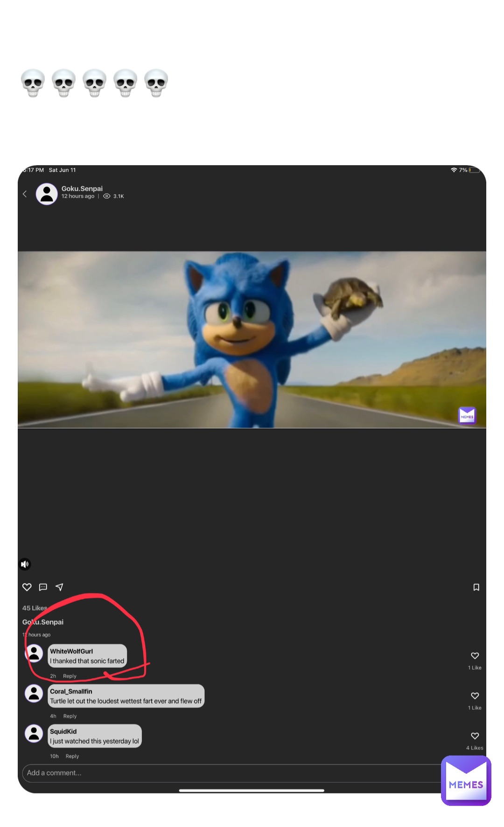Click the Add a comment field
504x827 pixels.
pos(229,773)
